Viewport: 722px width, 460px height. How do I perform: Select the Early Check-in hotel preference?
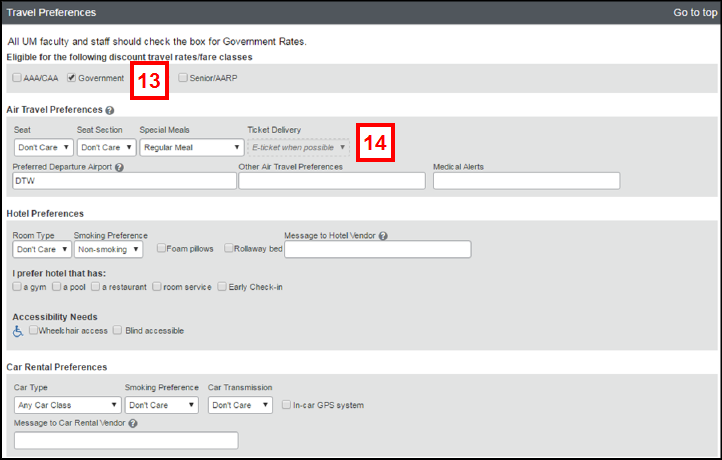coord(222,287)
